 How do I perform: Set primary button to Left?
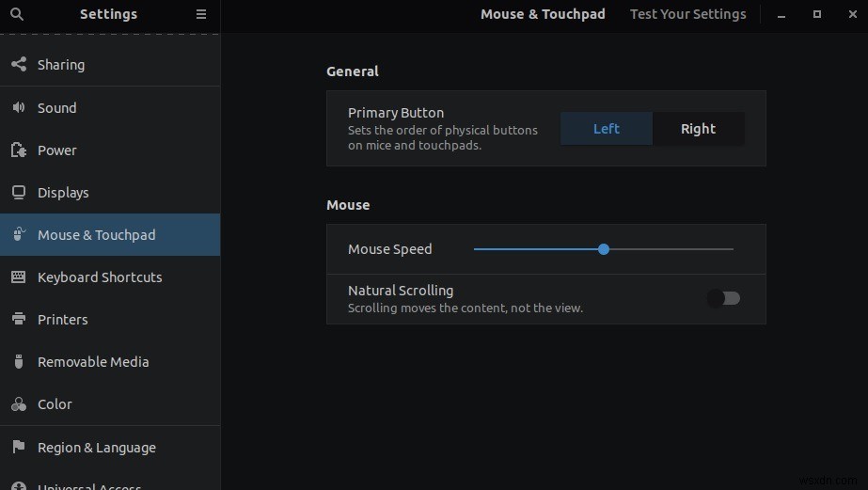(607, 129)
